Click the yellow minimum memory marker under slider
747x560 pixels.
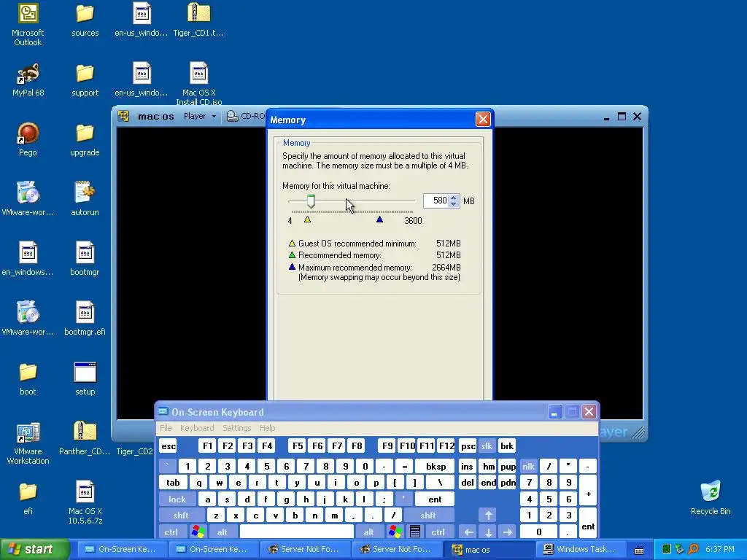coord(307,219)
